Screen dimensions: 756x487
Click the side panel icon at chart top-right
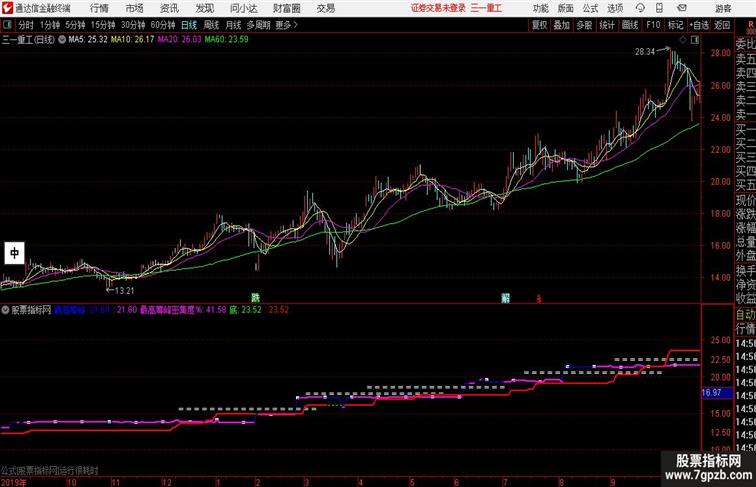[x=694, y=40]
